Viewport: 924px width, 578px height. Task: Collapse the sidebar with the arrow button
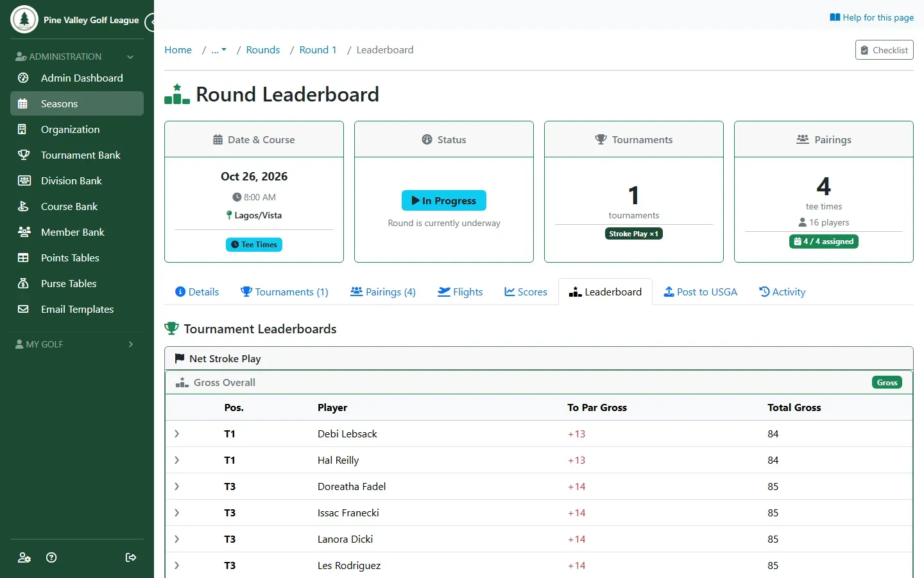click(x=151, y=22)
